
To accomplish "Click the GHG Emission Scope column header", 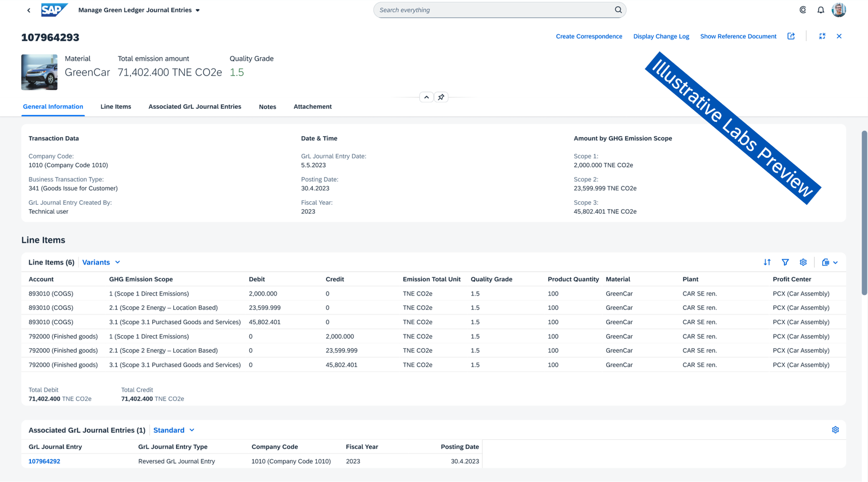I will [141, 280].
